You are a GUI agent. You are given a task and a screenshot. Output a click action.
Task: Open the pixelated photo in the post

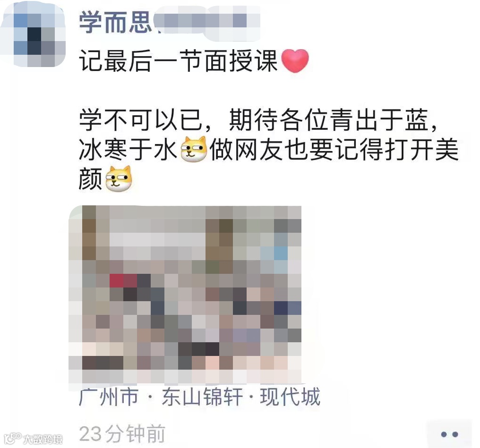(186, 295)
